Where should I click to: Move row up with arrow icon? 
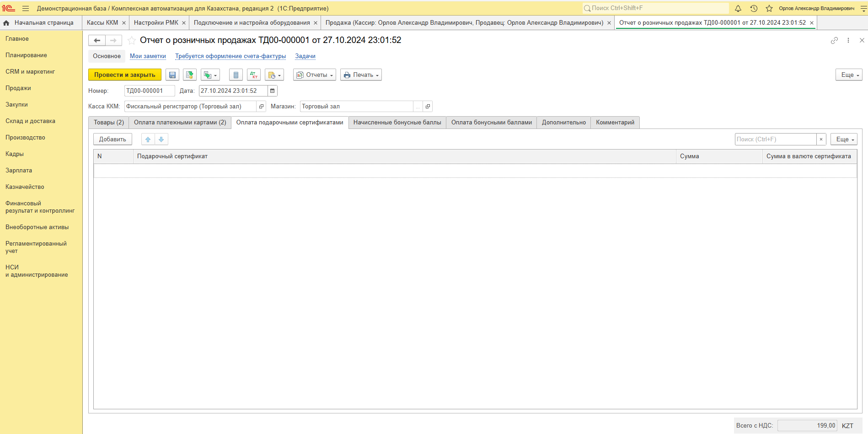point(148,139)
